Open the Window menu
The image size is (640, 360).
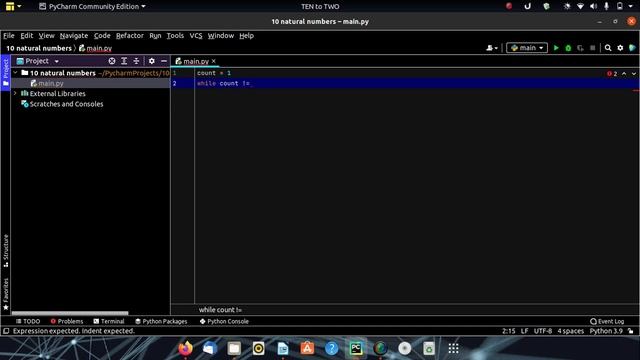click(x=221, y=36)
